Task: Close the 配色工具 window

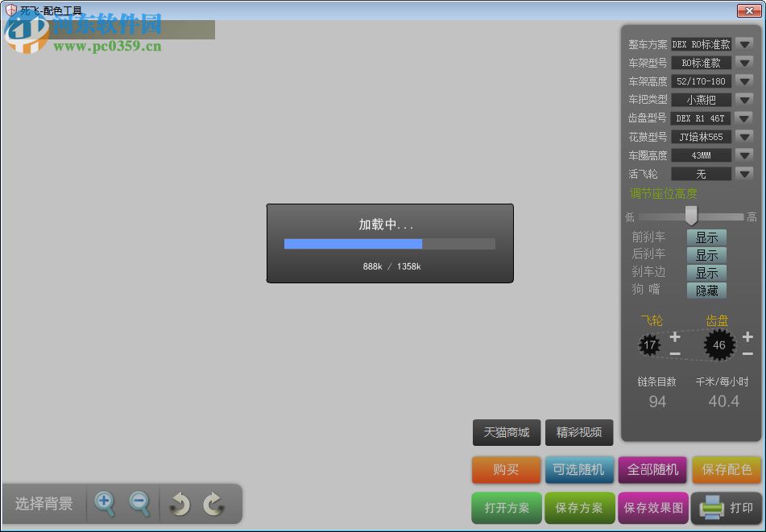Action: click(x=748, y=10)
